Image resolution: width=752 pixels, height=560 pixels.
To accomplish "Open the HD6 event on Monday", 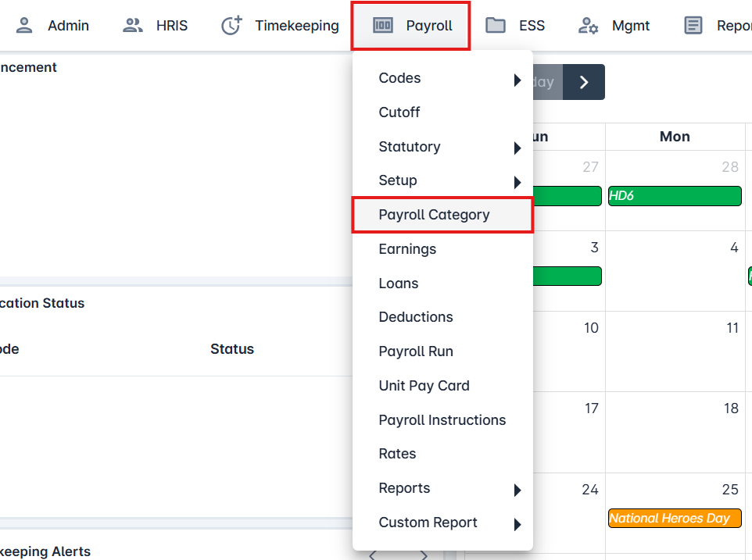I will [x=674, y=196].
